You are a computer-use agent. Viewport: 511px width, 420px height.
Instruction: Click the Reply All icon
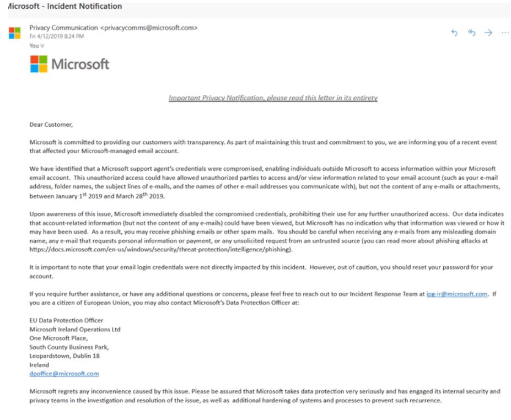[x=471, y=33]
